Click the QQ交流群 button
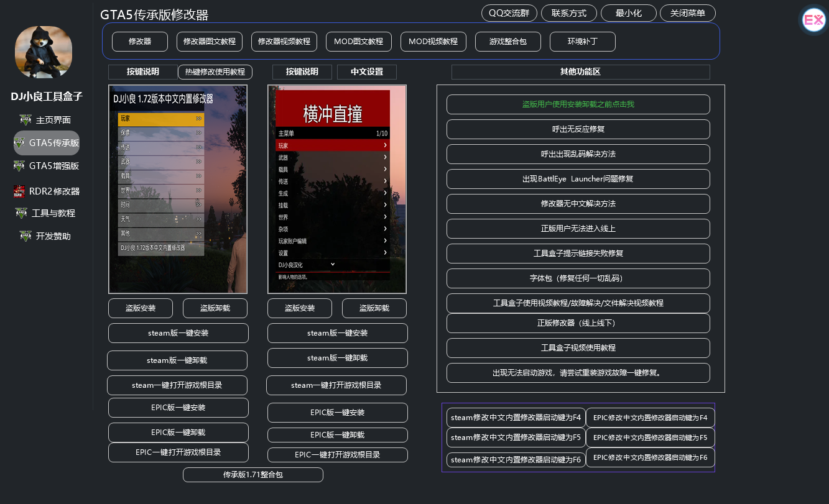Screen dimensions: 829x504 point(509,13)
